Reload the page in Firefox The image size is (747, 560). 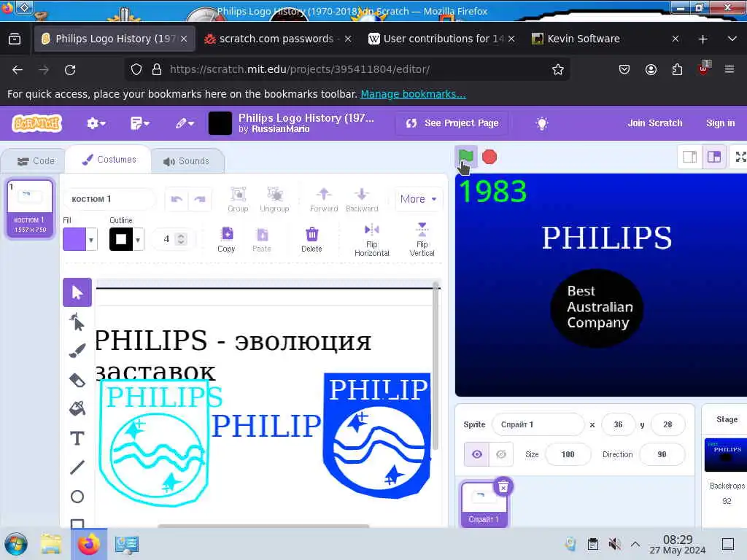pos(70,70)
